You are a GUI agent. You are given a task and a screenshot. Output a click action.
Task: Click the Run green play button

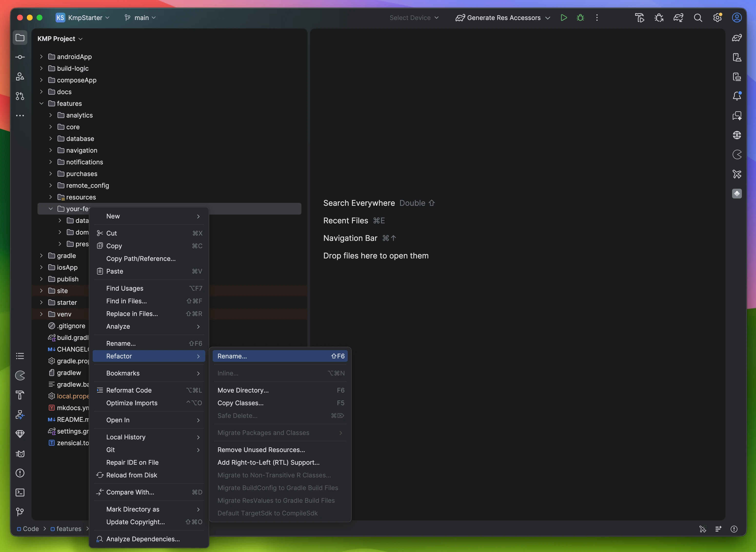tap(564, 18)
